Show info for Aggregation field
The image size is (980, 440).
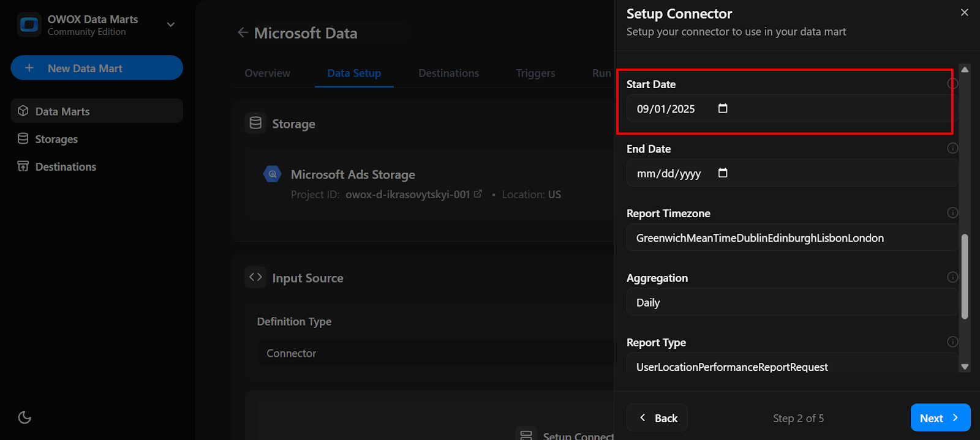point(952,277)
